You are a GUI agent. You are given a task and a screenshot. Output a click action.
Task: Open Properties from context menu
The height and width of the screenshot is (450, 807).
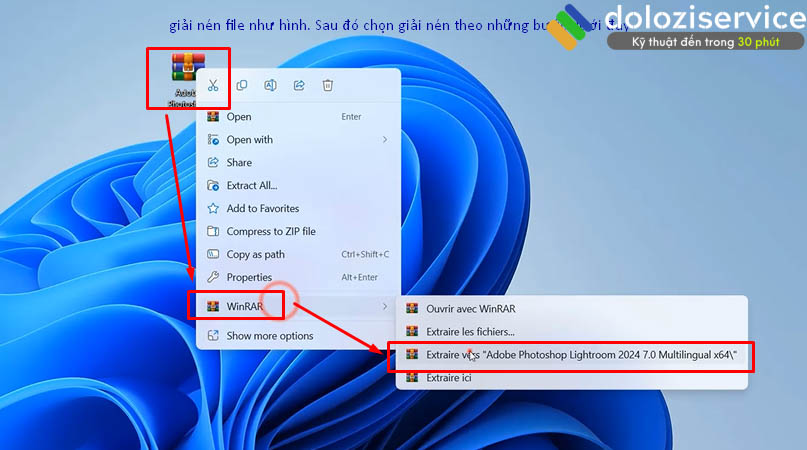[299, 277]
